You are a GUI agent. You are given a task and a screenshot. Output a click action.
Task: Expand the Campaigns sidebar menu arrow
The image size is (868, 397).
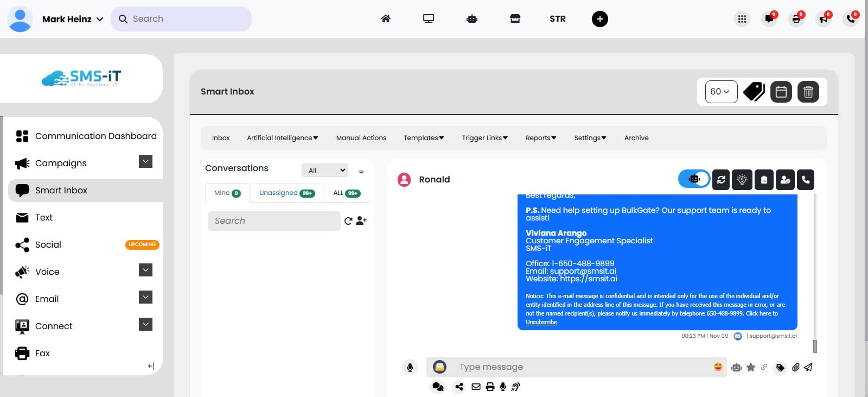pyautogui.click(x=145, y=162)
